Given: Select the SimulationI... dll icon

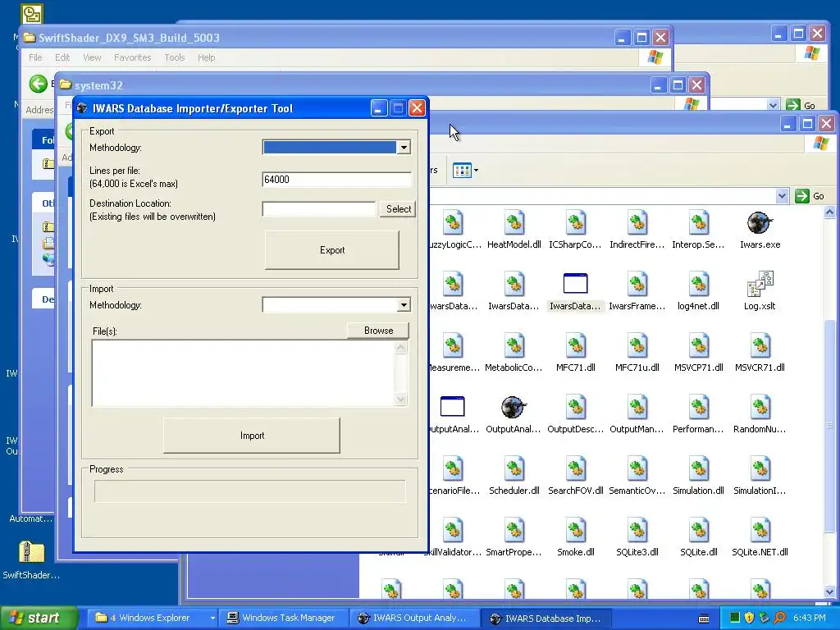Looking at the screenshot, I should (x=760, y=469).
